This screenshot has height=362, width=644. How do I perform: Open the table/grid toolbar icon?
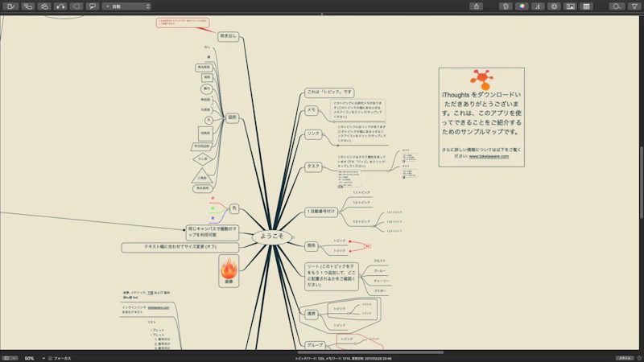tap(587, 6)
